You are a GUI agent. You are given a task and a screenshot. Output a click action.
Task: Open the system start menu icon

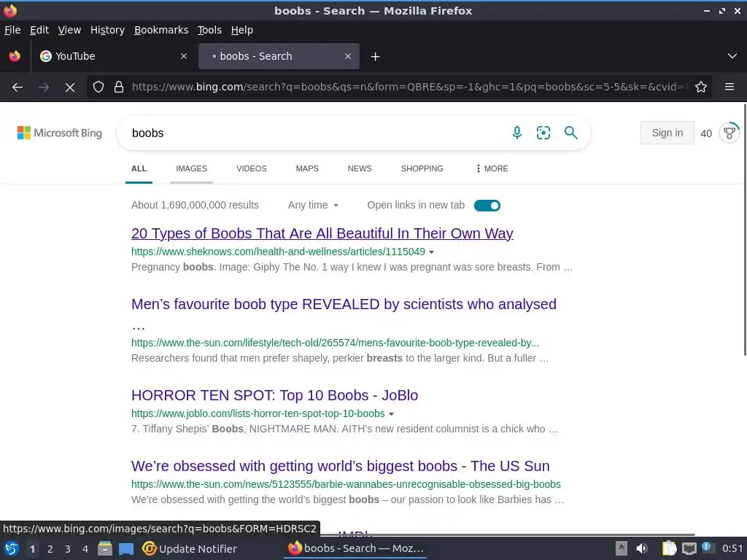(12, 549)
